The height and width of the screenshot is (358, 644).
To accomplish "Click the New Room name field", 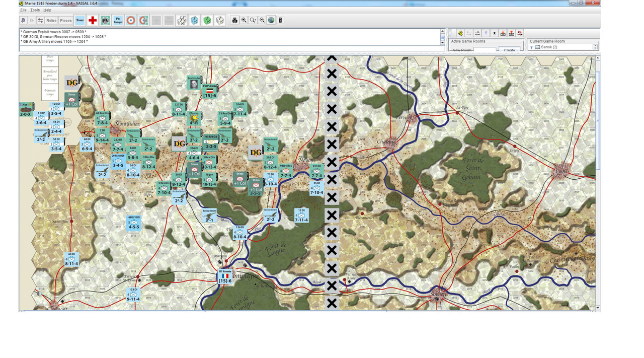I will (485, 50).
